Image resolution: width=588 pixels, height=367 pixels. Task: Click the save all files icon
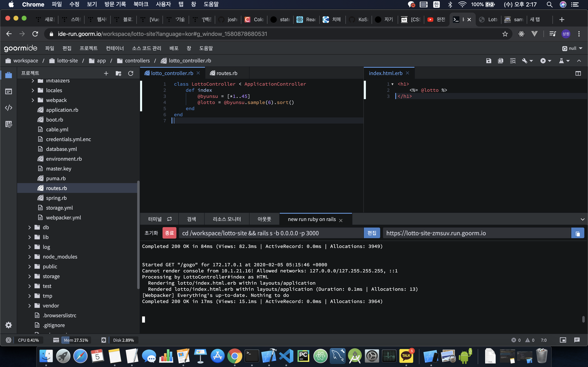(x=501, y=61)
